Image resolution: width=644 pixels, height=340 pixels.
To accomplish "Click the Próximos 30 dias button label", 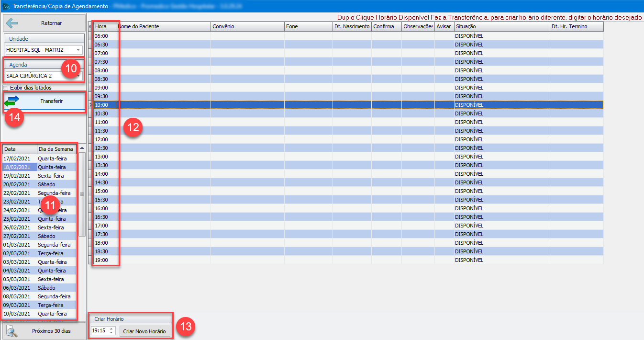I will click(x=51, y=331).
